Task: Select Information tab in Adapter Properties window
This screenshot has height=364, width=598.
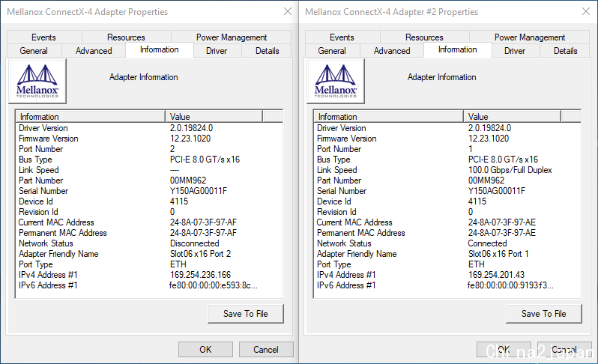Action: 160,49
